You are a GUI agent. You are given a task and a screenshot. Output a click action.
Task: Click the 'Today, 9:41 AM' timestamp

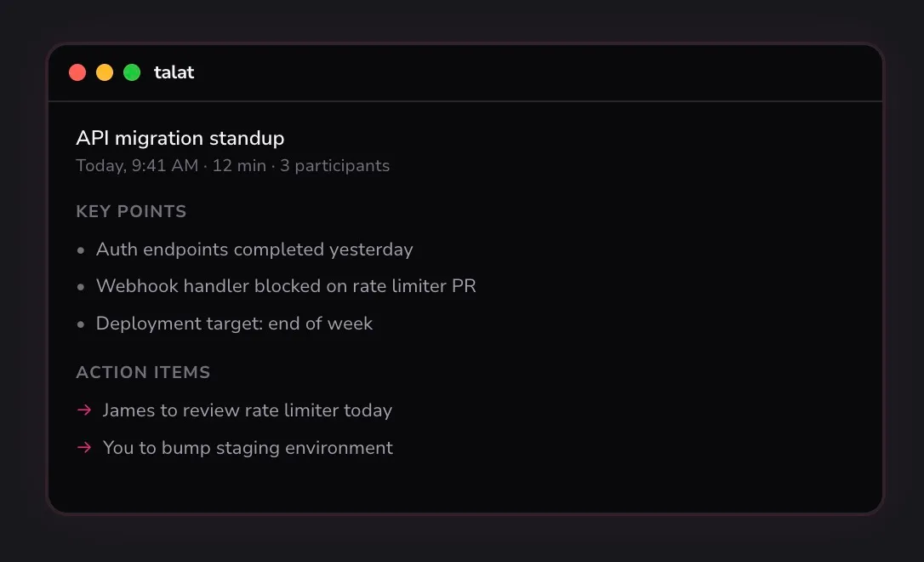(139, 165)
